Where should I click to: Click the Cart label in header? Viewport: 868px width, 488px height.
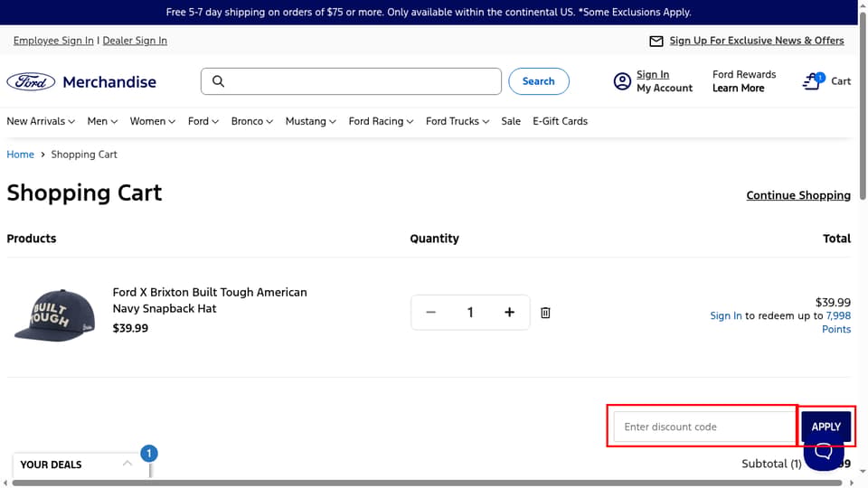coord(841,81)
